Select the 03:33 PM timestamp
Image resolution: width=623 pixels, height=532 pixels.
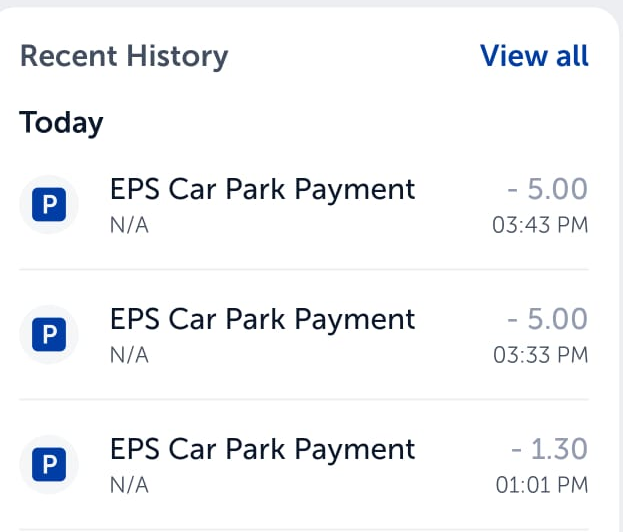tap(541, 355)
